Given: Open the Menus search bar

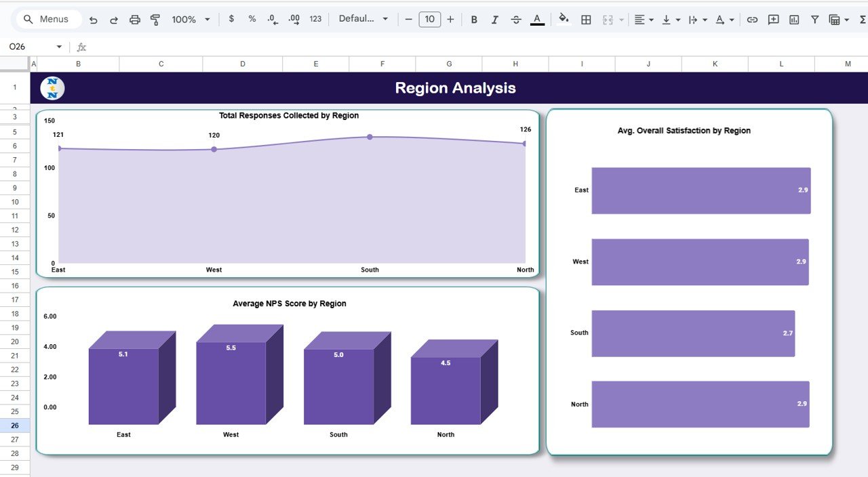Looking at the screenshot, I should [47, 19].
